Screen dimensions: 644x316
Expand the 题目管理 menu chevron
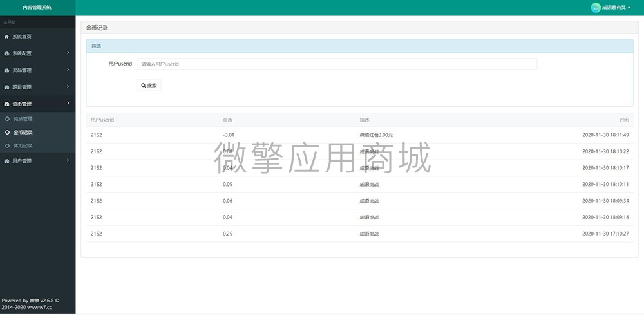[x=68, y=87]
